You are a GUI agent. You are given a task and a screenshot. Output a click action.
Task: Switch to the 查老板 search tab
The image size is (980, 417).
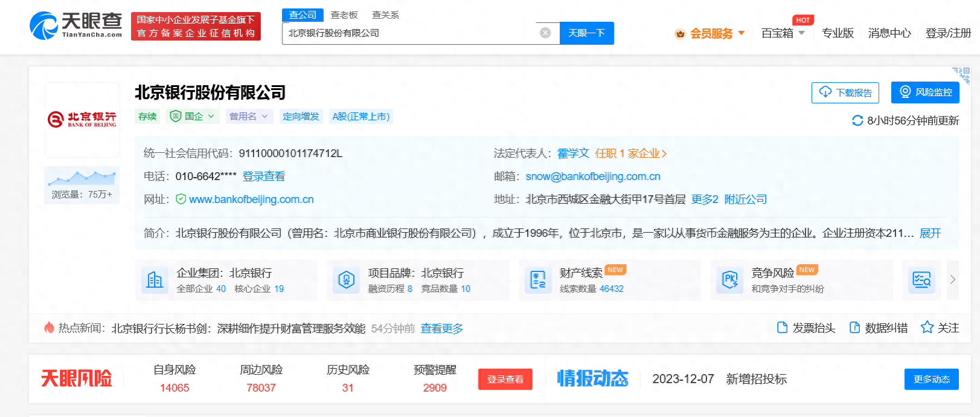click(x=344, y=15)
